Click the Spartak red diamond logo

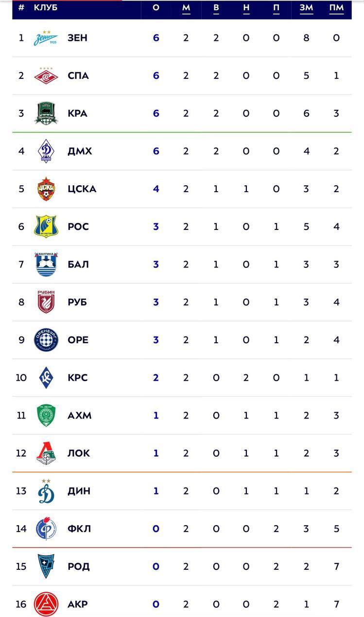46,75
